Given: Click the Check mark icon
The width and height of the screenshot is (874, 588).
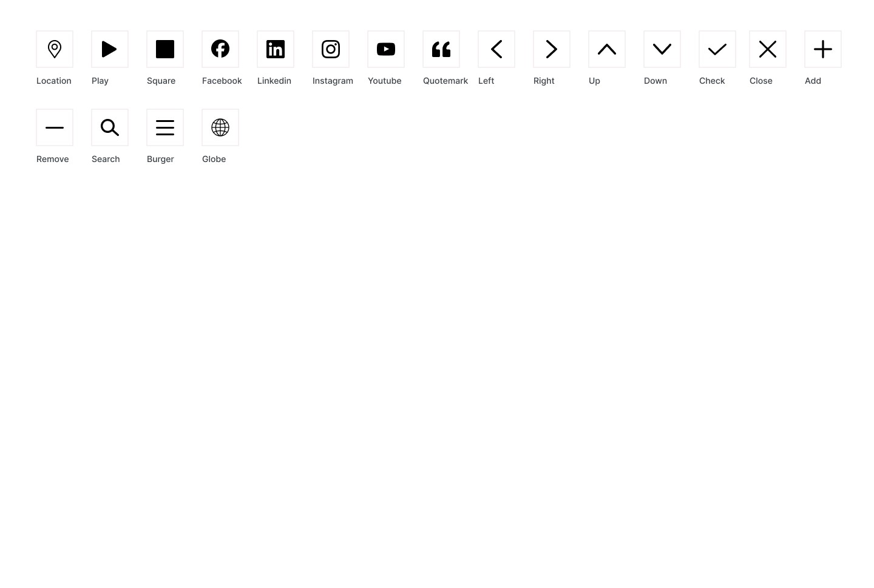Looking at the screenshot, I should 717,49.
